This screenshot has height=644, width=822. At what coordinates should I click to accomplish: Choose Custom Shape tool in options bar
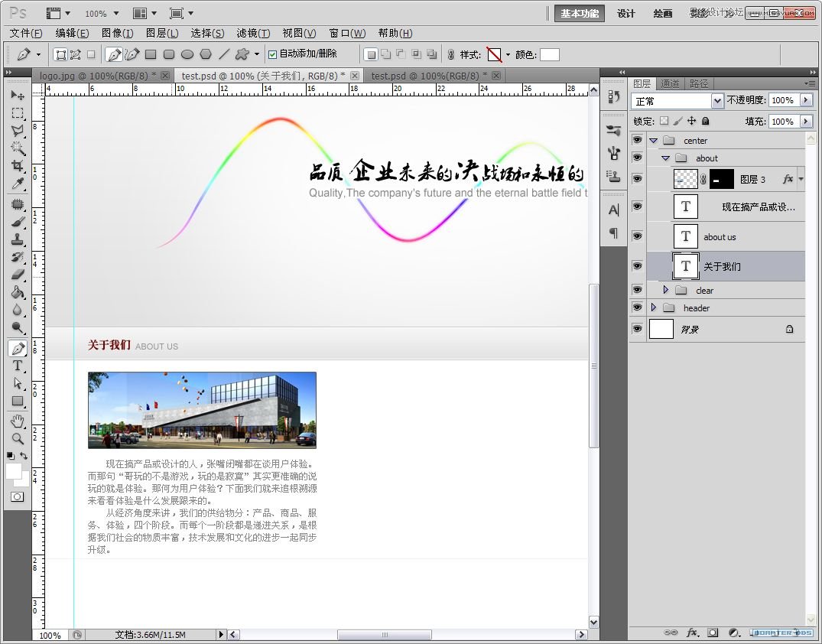242,54
